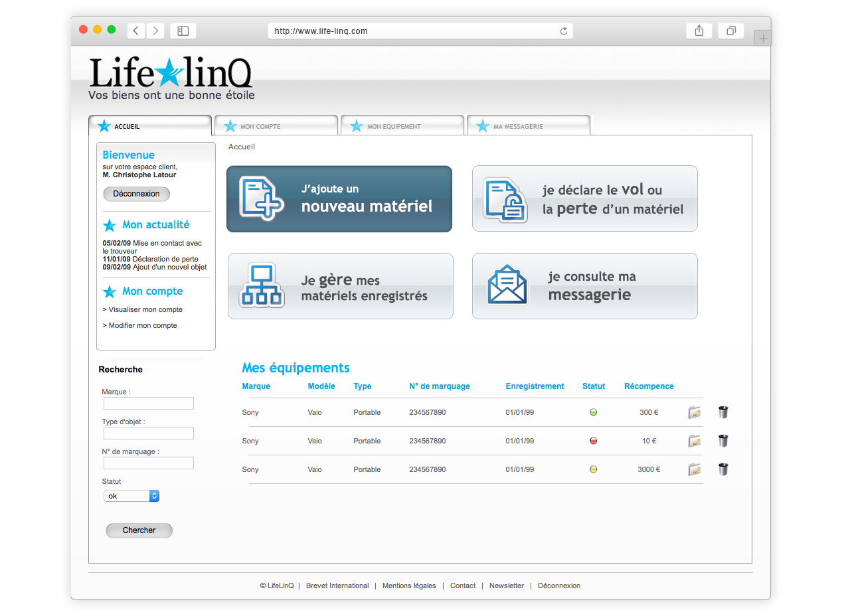
Task: Delete the equipment row with 3000 € reward
Action: coord(723,469)
